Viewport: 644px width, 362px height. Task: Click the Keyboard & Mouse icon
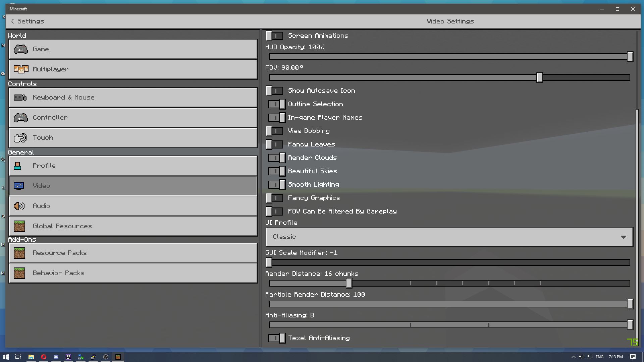(x=20, y=98)
